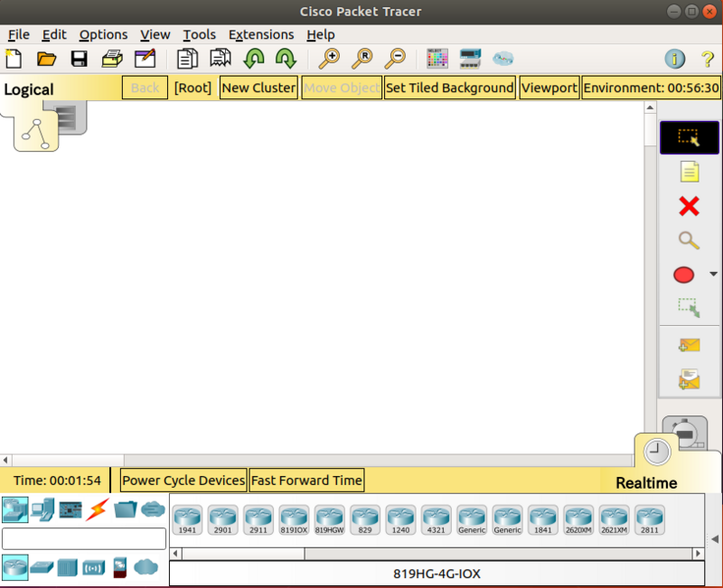Choose Hubs subcategory
Image resolution: width=723 pixels, height=588 pixels.
pyautogui.click(x=67, y=567)
